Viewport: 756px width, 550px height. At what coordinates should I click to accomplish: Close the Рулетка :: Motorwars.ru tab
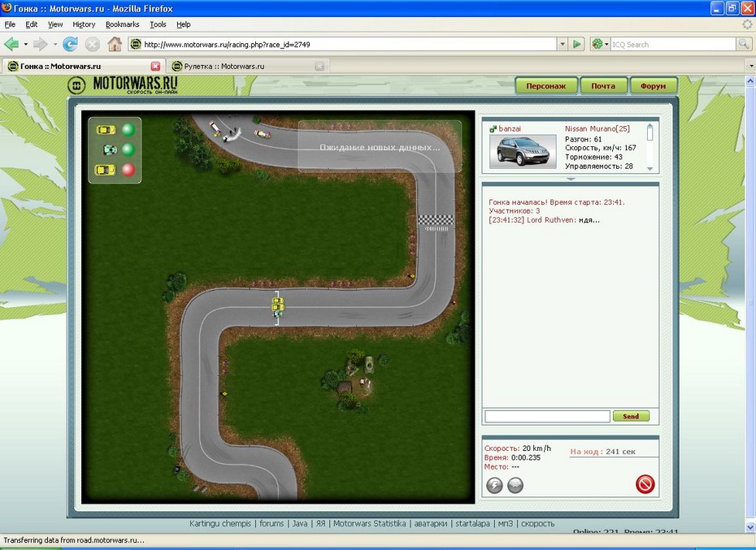click(319, 66)
